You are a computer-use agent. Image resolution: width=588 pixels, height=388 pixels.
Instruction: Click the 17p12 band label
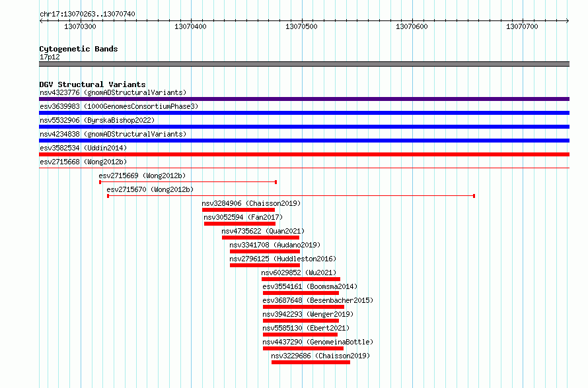[50, 57]
